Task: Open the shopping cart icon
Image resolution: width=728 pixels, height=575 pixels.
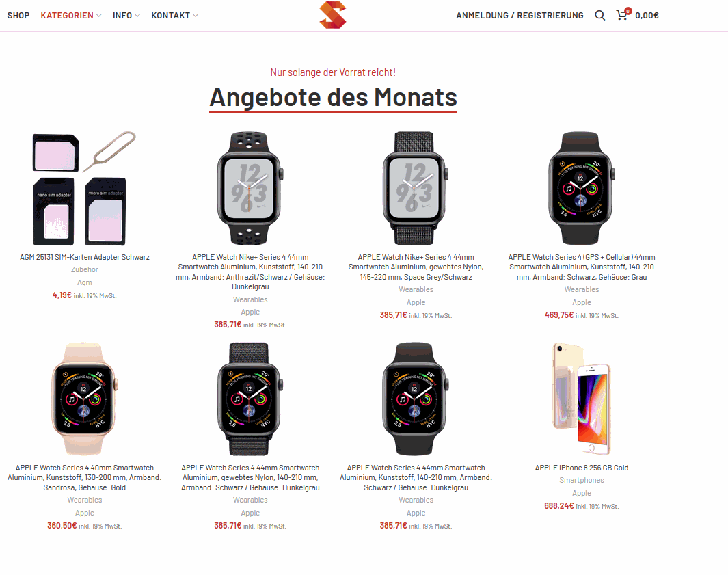Action: click(623, 15)
